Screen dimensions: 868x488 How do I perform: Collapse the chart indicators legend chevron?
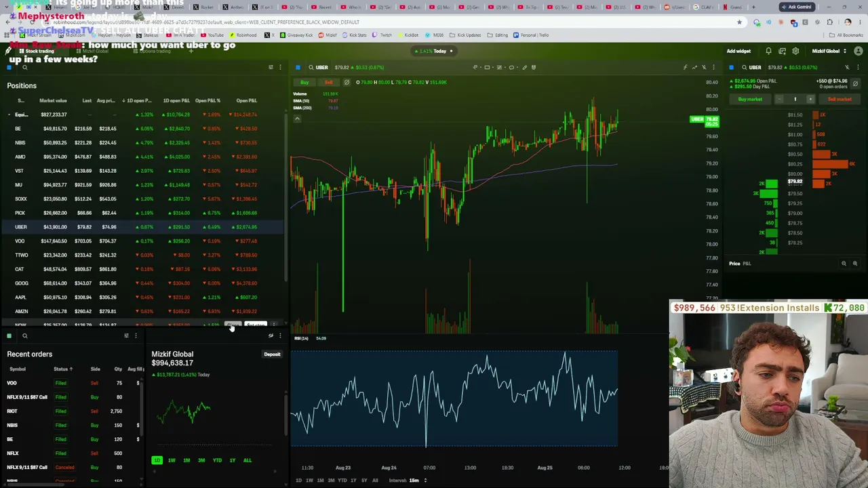(296, 119)
